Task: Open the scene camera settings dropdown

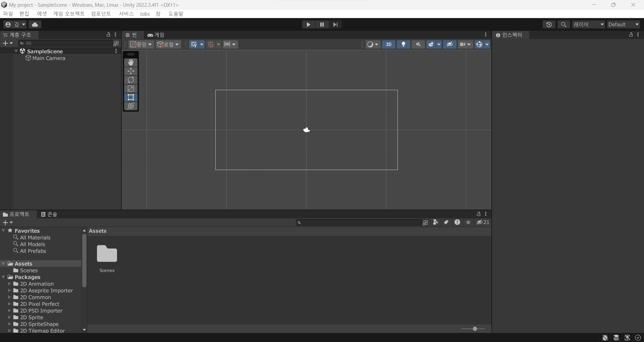Action: pos(465,44)
